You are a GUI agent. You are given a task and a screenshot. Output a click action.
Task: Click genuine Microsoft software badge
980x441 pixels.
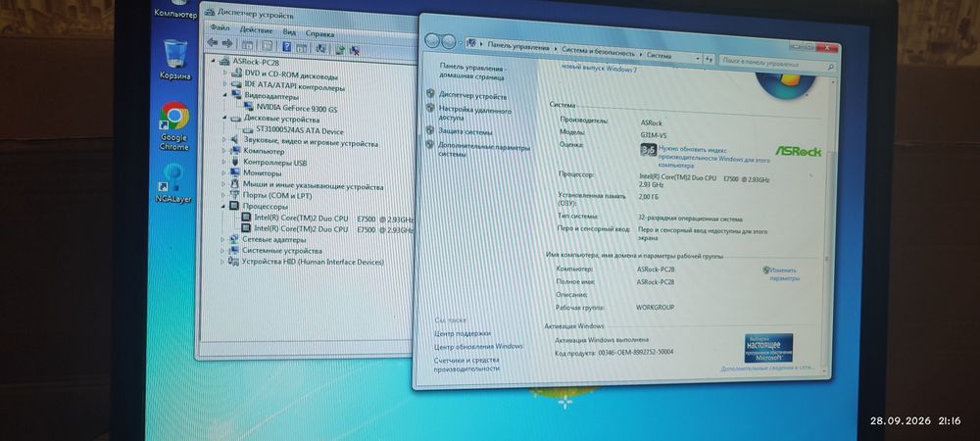[x=768, y=348]
